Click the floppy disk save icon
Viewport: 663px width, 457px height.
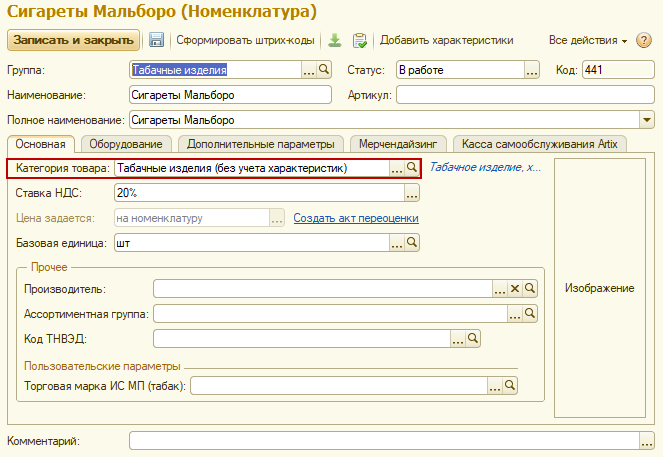(x=156, y=40)
